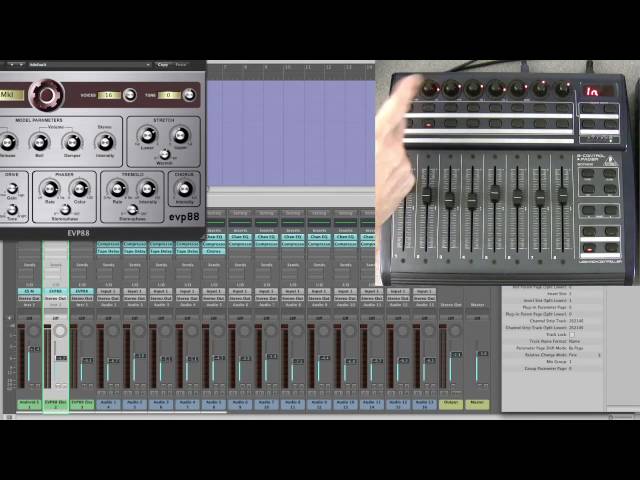Image resolution: width=640 pixels, height=480 pixels.
Task: Select the Audio 12 channel name label
Action: [x=398, y=404]
